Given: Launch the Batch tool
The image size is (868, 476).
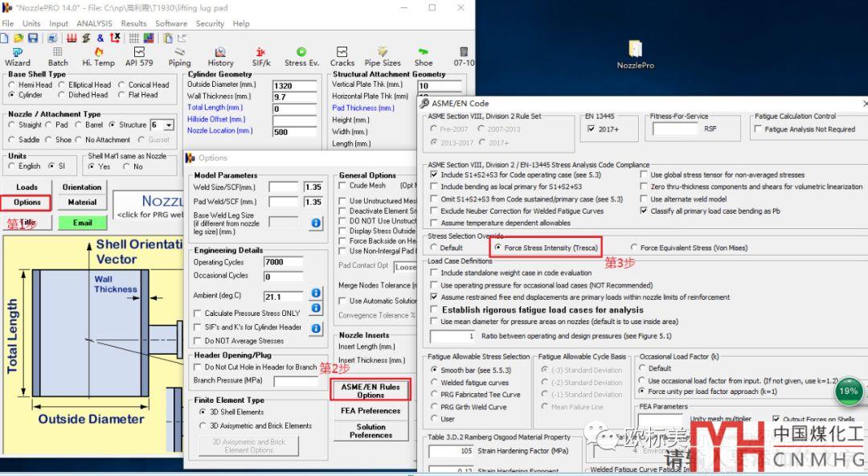Looking at the screenshot, I should coord(58,56).
